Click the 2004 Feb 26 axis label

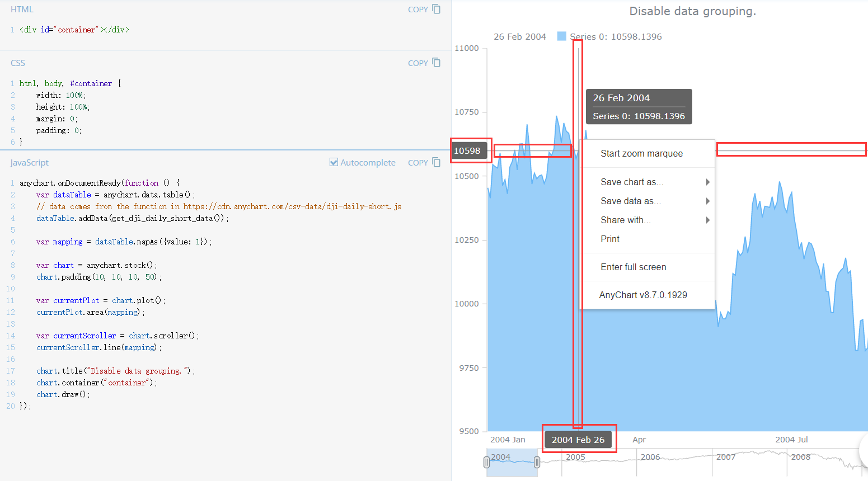pos(579,439)
